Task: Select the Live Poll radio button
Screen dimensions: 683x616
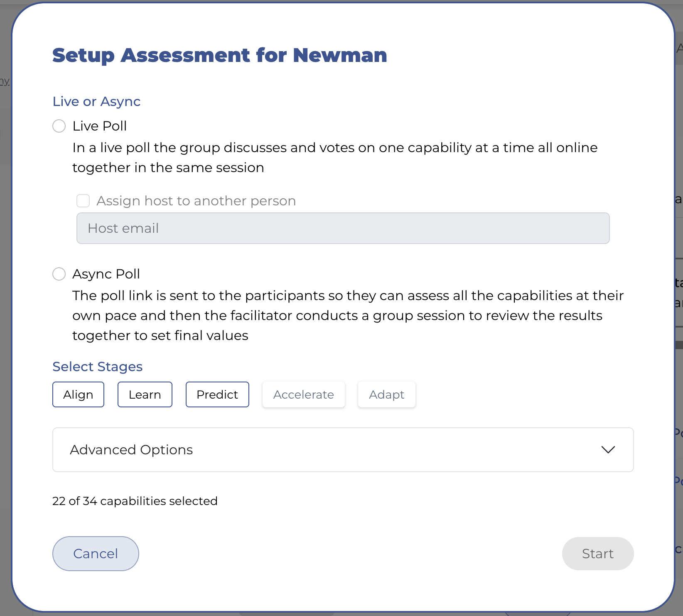Action: point(59,126)
